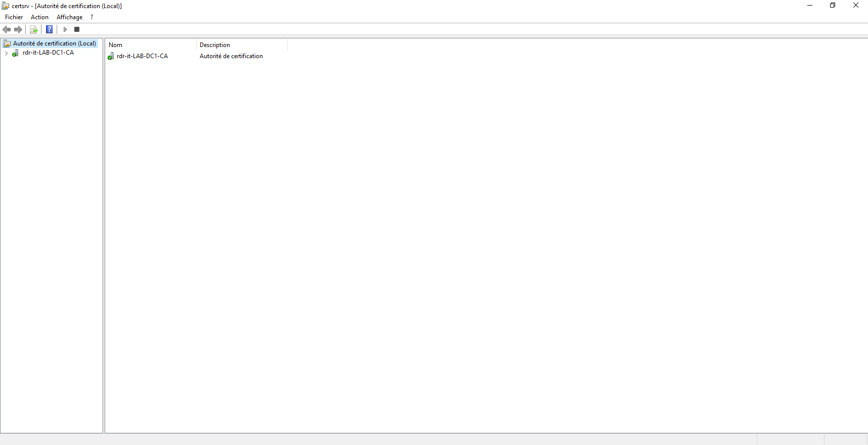Open Help via the blue question-mark icon
The width and height of the screenshot is (868, 445).
tap(49, 30)
